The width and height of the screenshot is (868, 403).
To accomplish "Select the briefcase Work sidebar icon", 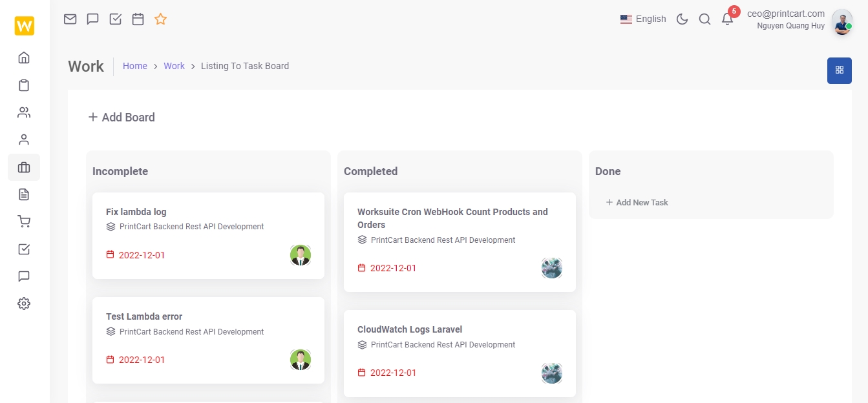I will [24, 167].
